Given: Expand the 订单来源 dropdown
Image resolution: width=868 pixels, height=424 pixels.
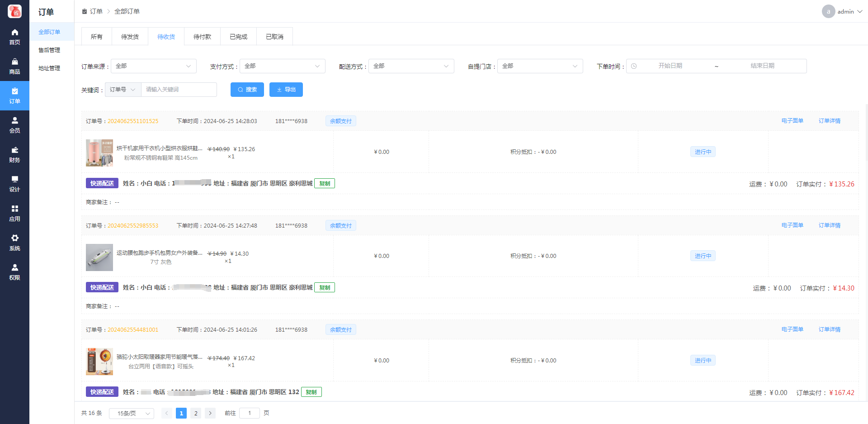Looking at the screenshot, I should 153,66.
